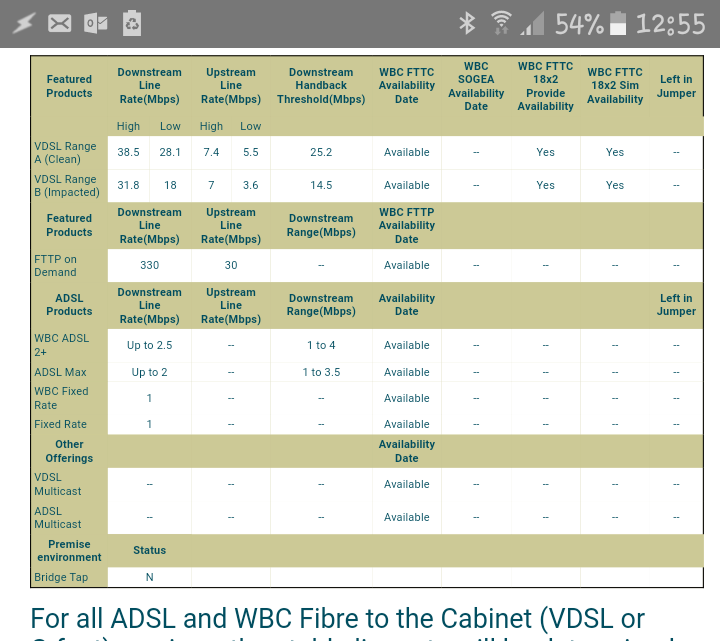Tap the Bluetooth status icon

467,23
